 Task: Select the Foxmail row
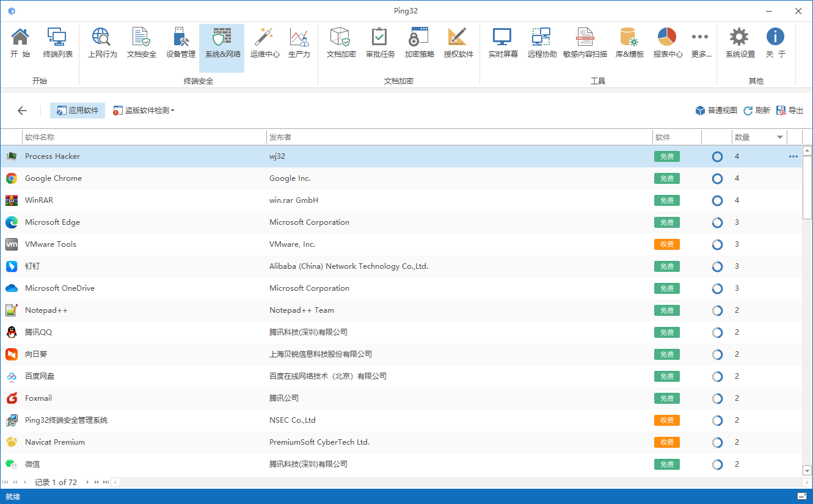coord(401,398)
